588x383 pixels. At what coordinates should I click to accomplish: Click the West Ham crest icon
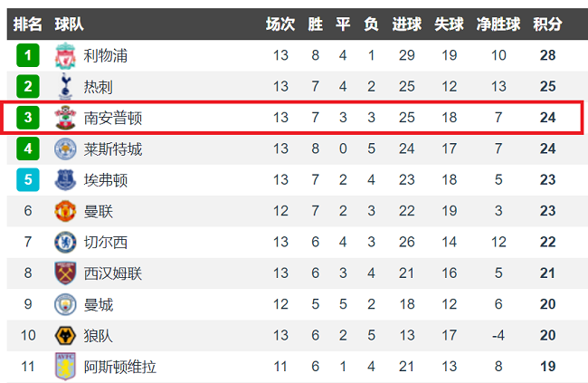(65, 273)
